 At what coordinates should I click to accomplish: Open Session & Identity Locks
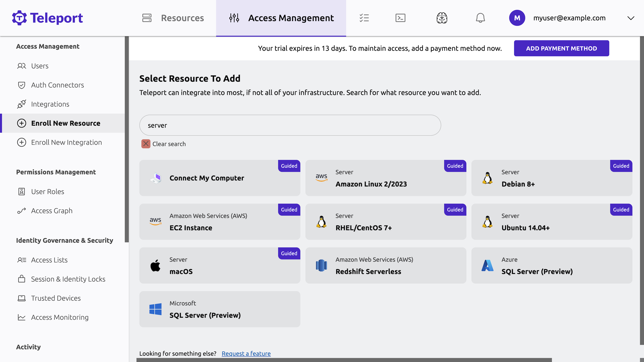coord(68,279)
